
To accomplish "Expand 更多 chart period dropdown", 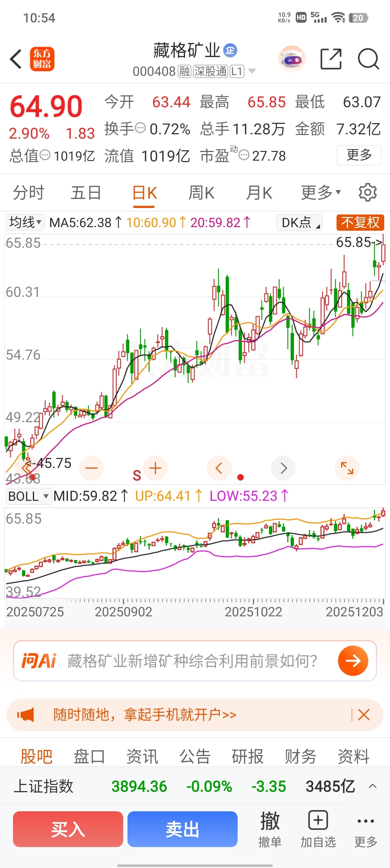I will click(x=321, y=192).
